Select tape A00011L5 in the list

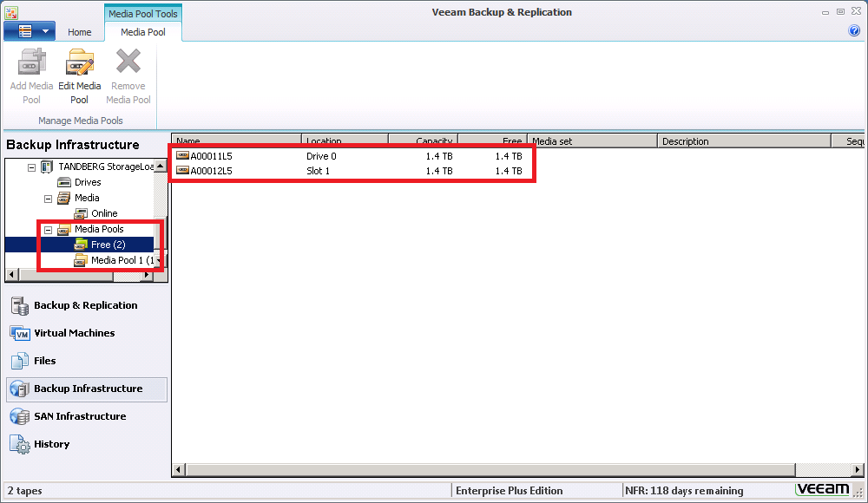[211, 157]
